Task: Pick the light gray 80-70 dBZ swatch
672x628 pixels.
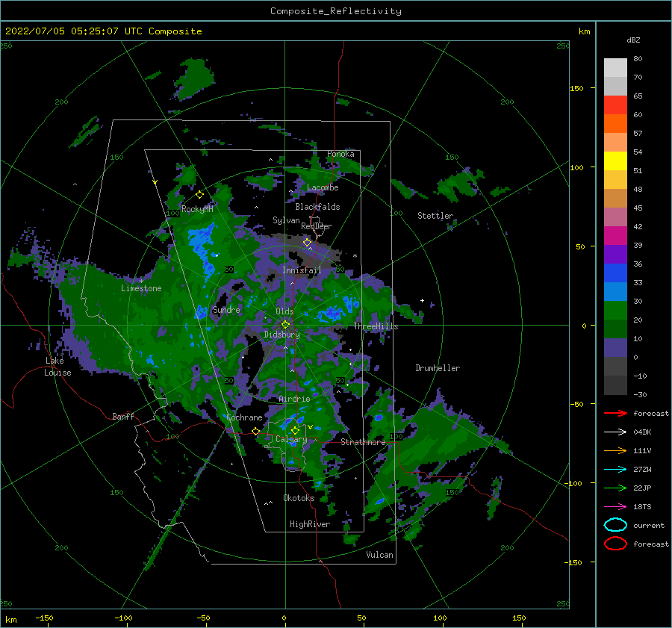Action: 615,68
